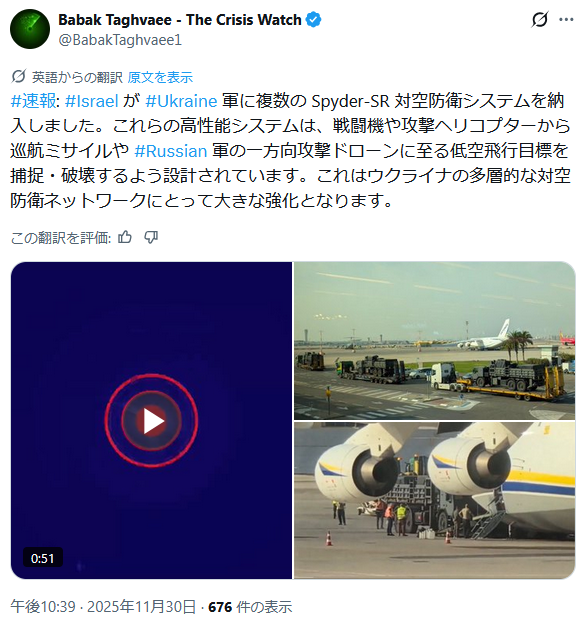Open the #速報 hashtag

click(x=34, y=101)
